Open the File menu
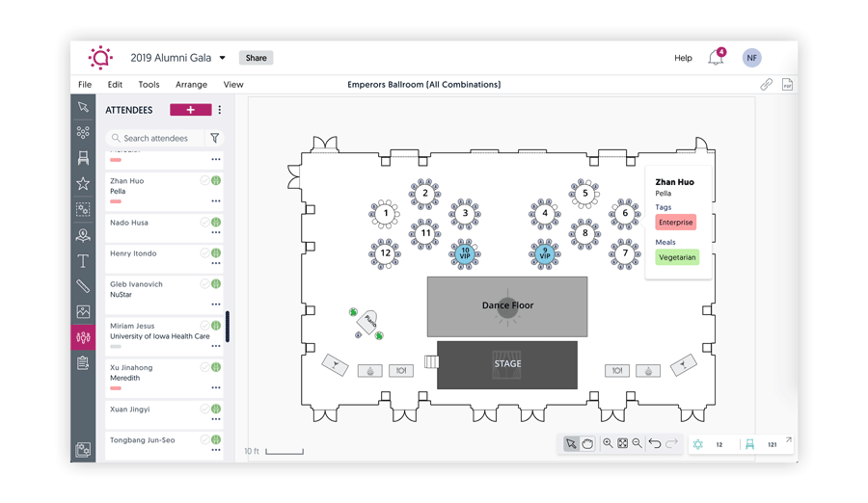 click(x=85, y=84)
